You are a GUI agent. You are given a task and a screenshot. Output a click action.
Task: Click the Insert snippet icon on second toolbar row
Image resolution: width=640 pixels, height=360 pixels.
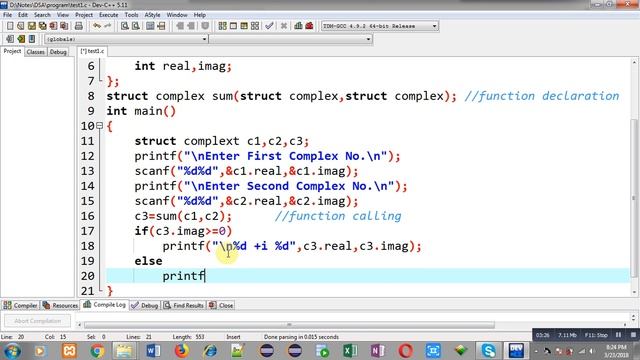coord(10,39)
